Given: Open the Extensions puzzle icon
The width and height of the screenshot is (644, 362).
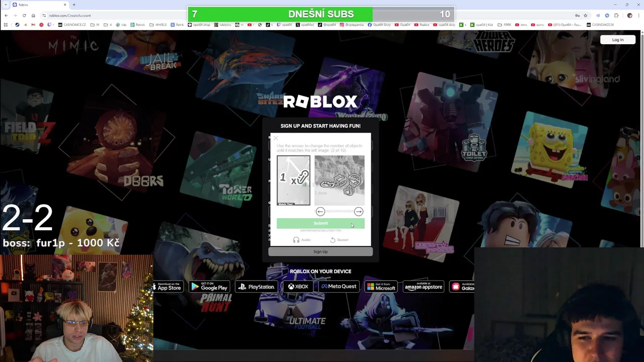Looking at the screenshot, I should pos(616,16).
